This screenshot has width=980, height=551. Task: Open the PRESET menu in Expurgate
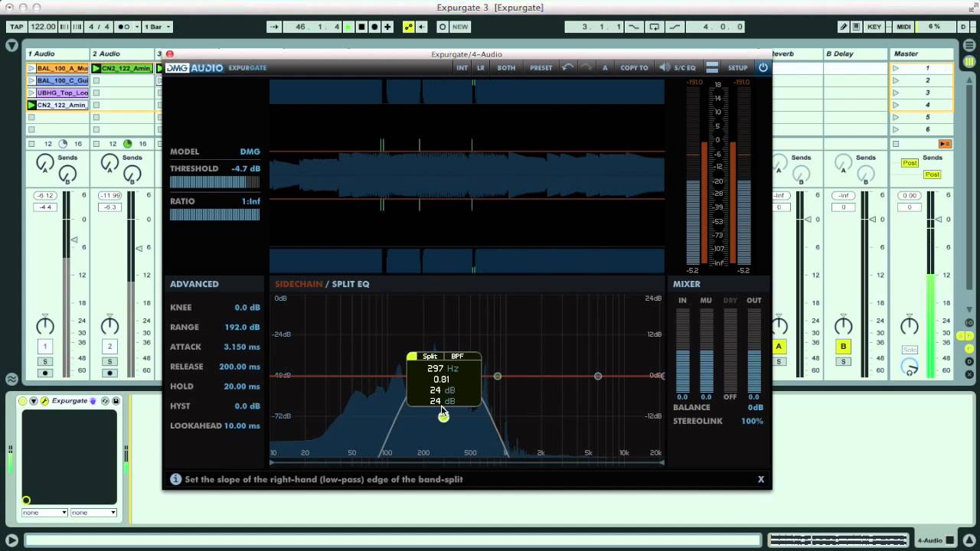(541, 67)
